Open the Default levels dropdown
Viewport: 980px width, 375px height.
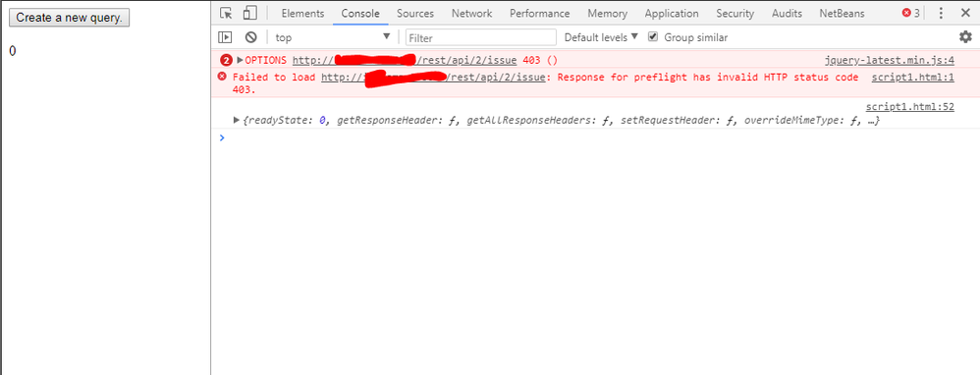pos(601,37)
